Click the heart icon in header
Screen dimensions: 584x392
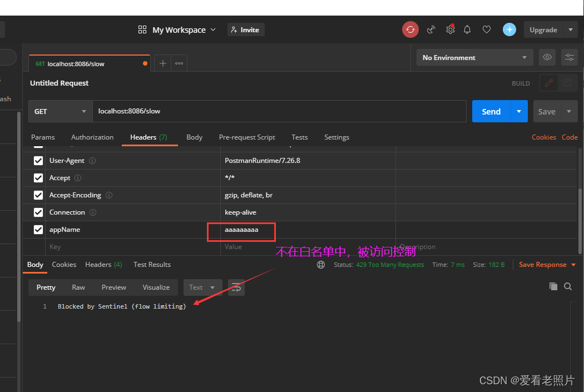(487, 29)
